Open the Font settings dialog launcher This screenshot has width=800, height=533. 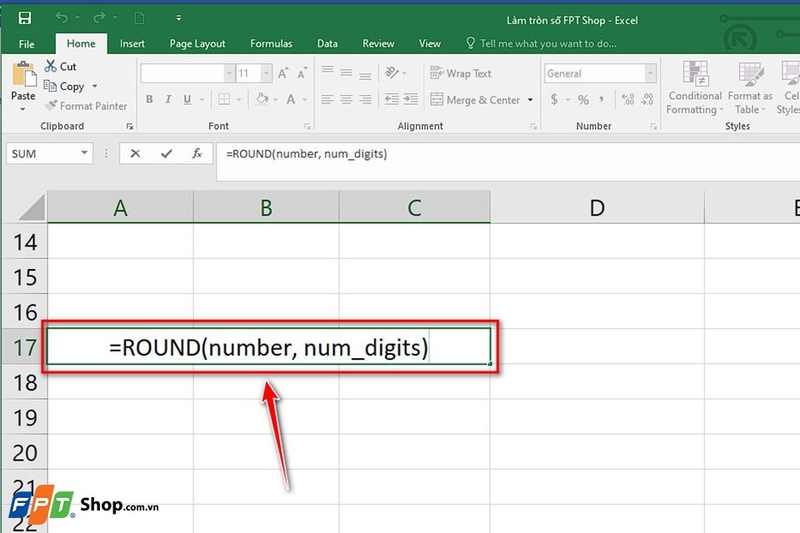click(307, 126)
